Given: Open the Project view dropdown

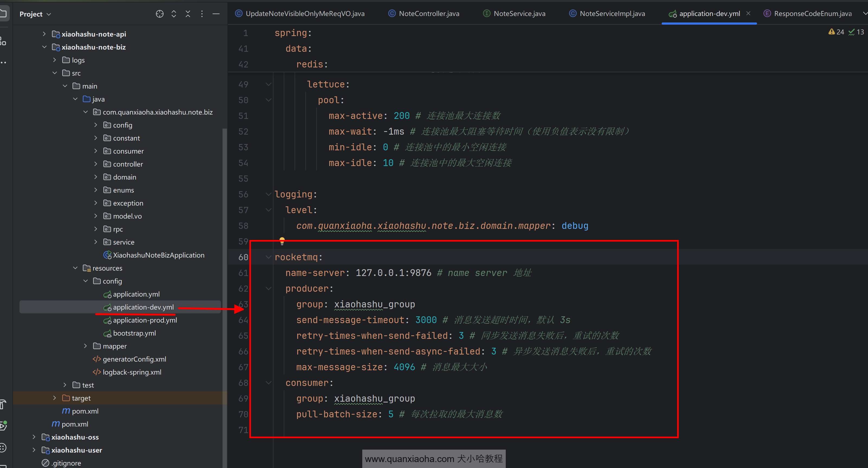Looking at the screenshot, I should pos(35,14).
